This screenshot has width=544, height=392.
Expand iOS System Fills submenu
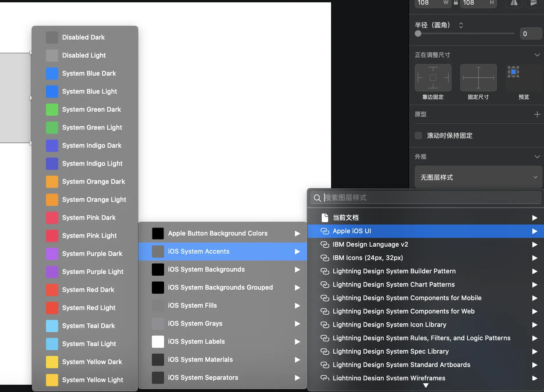(223, 305)
